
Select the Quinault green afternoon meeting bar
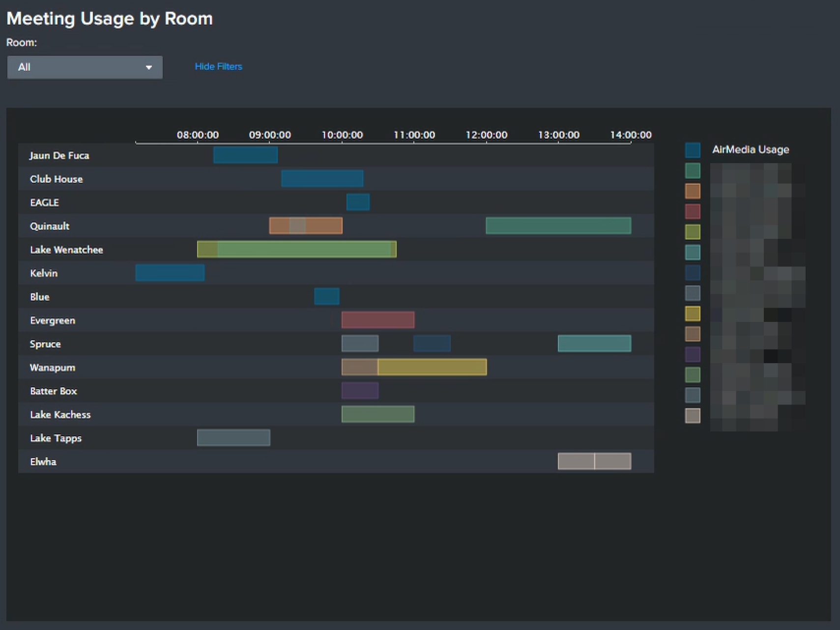(x=558, y=226)
